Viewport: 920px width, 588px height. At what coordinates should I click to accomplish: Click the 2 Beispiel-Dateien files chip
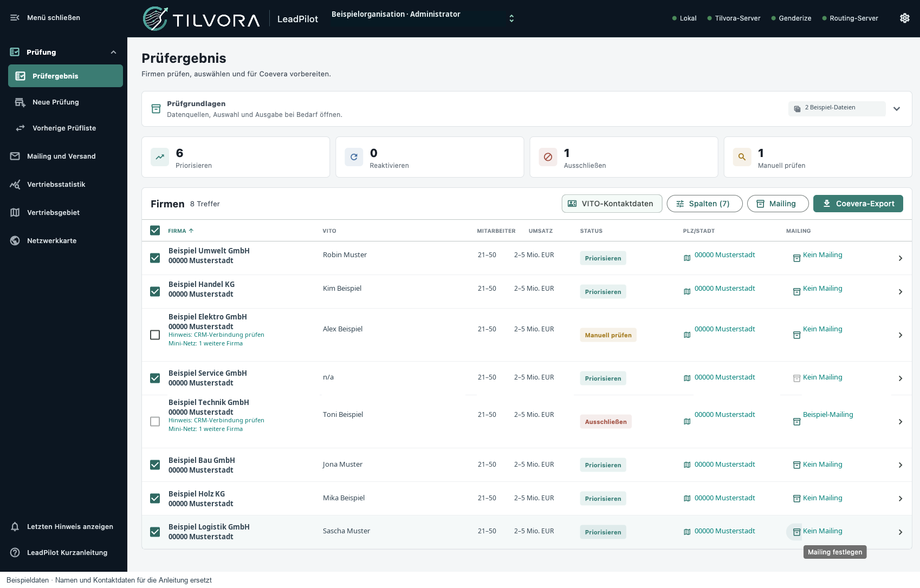837,108
